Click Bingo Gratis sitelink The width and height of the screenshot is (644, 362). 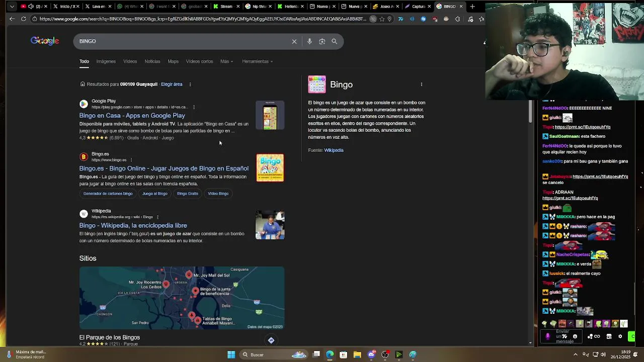point(188,194)
